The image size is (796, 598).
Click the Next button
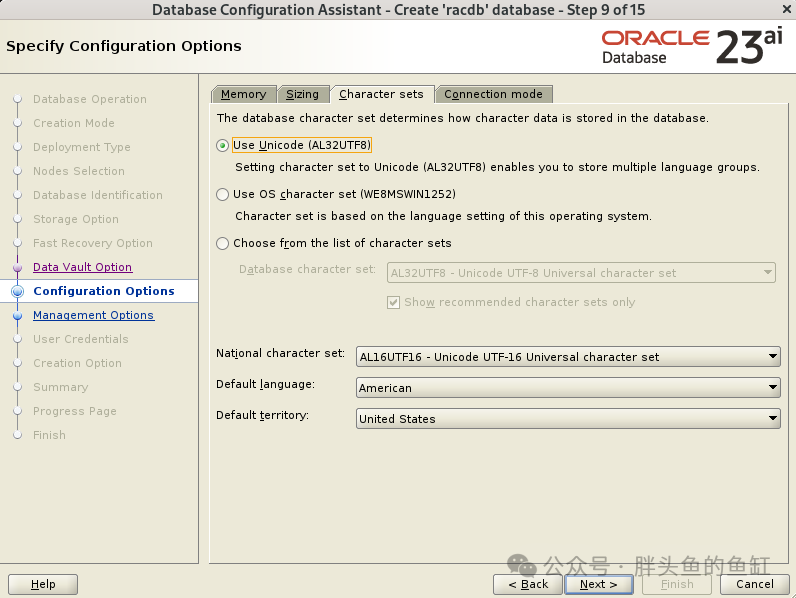coord(599,584)
